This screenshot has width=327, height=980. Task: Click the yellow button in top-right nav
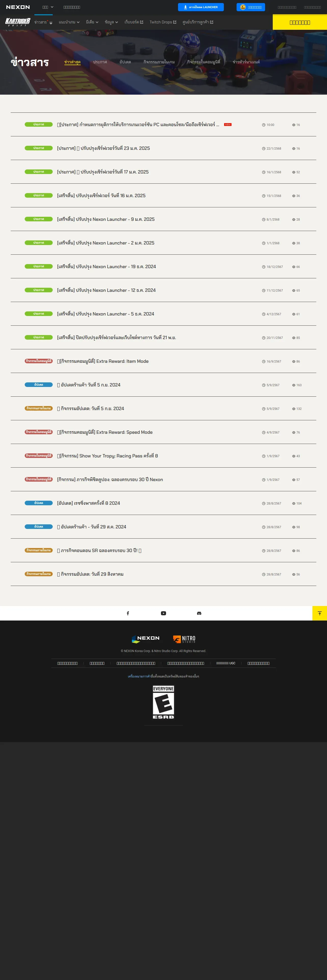(300, 22)
